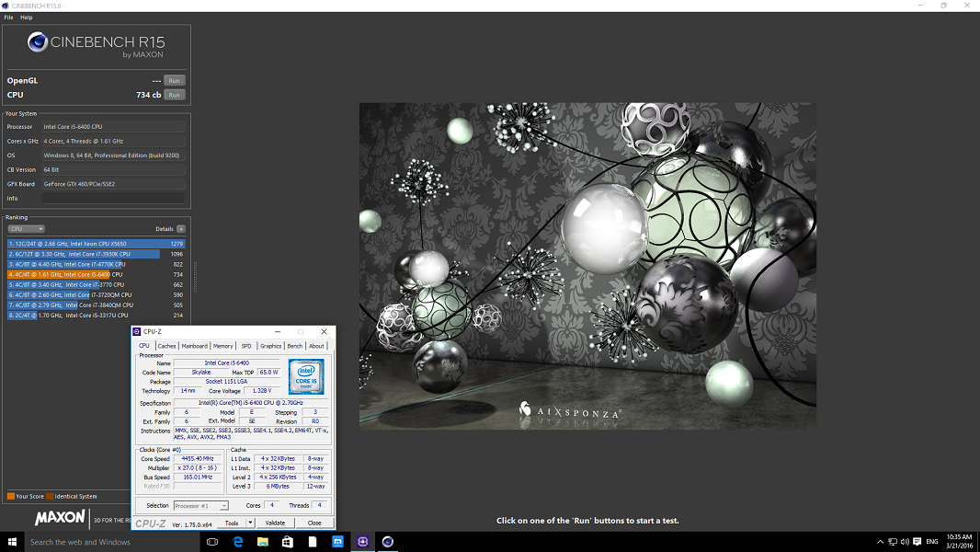Open the Ranking CPU dropdown
Screen dimensions: 980x552
pos(26,229)
